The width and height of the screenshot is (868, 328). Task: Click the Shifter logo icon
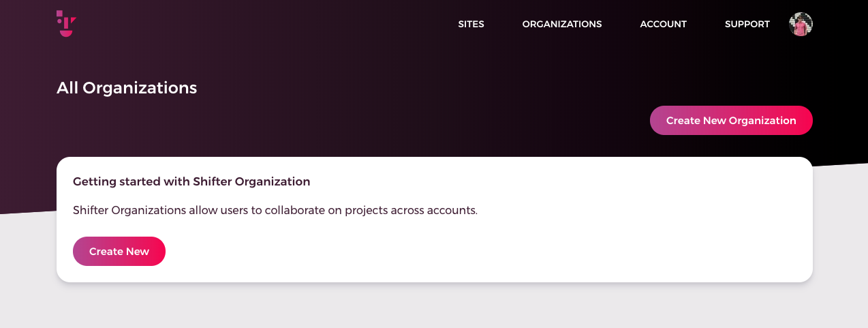tap(66, 23)
